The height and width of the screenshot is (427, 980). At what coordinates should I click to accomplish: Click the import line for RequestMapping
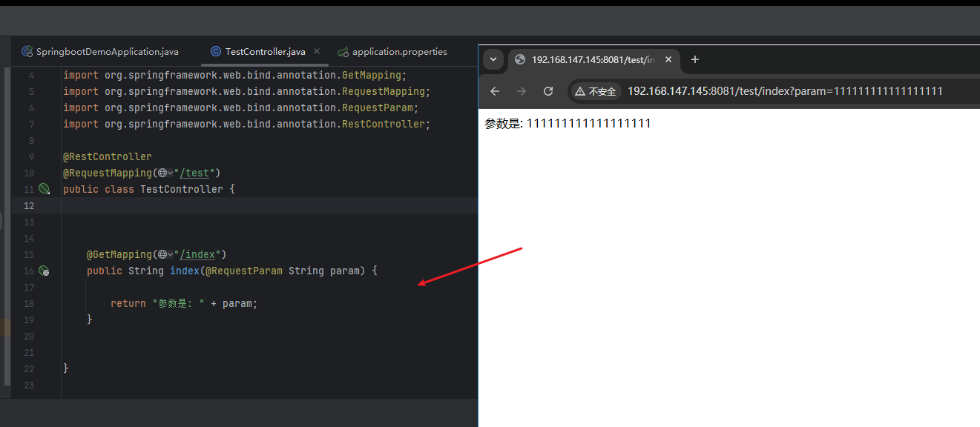[x=246, y=91]
